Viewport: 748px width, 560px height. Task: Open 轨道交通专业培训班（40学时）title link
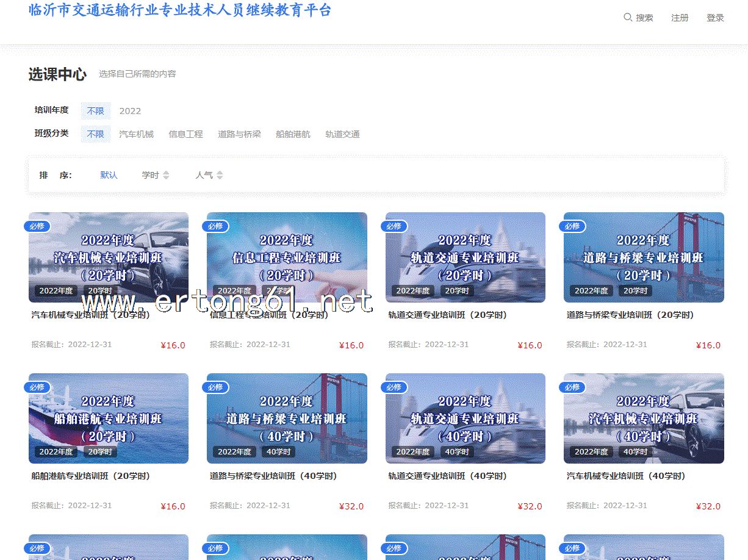(447, 476)
